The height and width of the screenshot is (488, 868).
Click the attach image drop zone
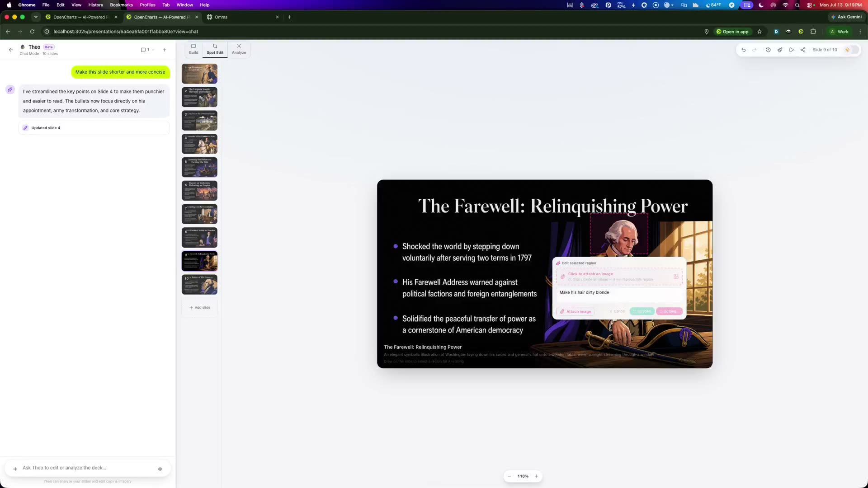[x=619, y=277]
